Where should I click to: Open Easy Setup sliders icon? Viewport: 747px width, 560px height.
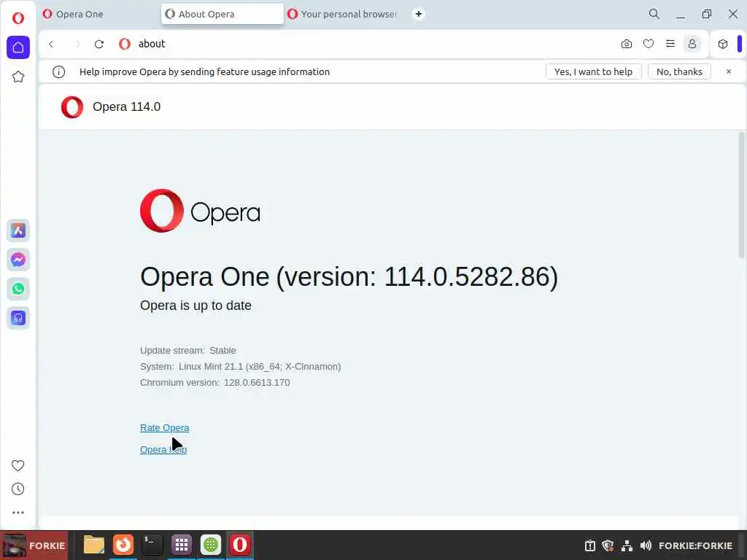tap(670, 44)
